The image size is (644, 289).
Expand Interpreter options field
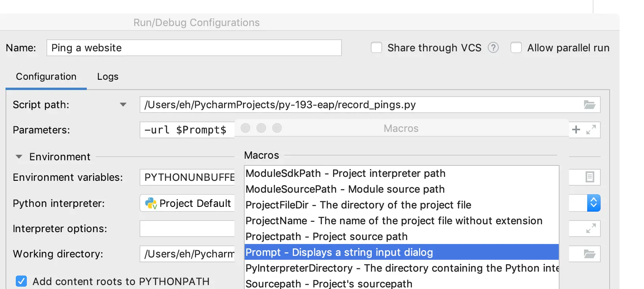tap(591, 228)
